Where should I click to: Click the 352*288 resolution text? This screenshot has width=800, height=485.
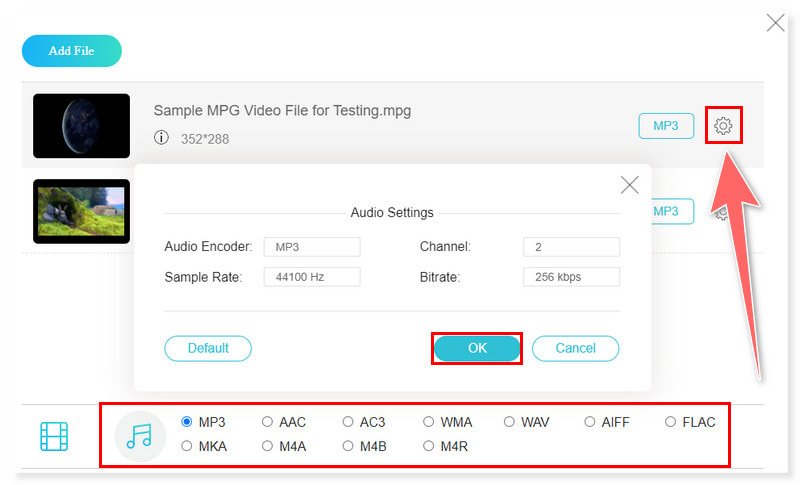coord(205,139)
